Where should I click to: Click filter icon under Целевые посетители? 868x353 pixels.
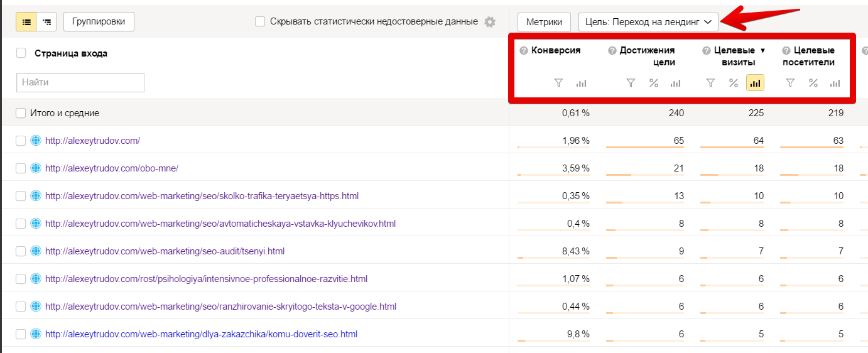pyautogui.click(x=790, y=83)
